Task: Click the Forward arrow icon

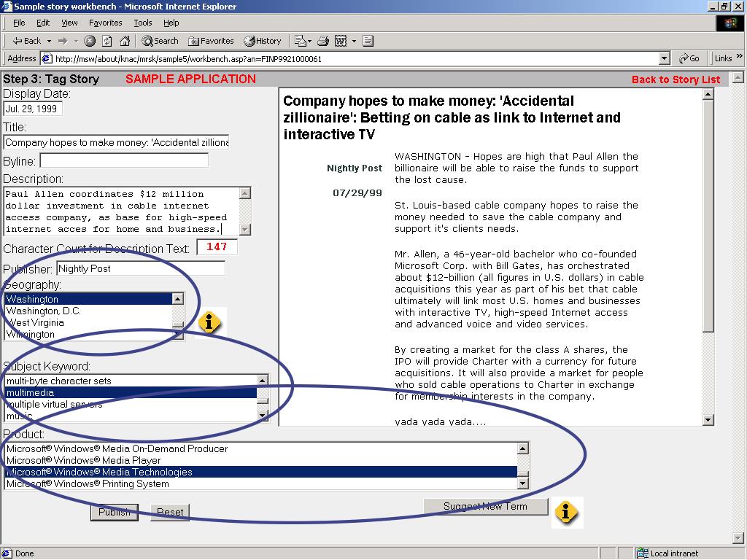Action: tap(63, 41)
